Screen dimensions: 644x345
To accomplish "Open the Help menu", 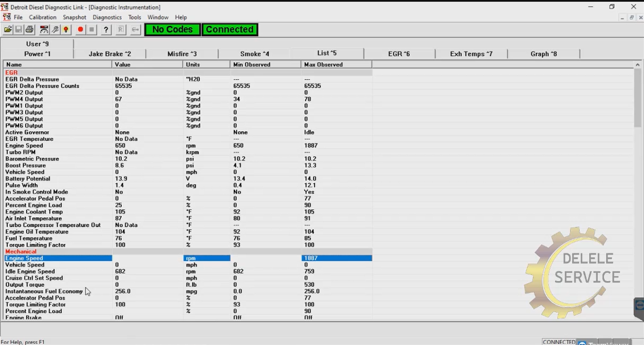I will click(x=181, y=17).
